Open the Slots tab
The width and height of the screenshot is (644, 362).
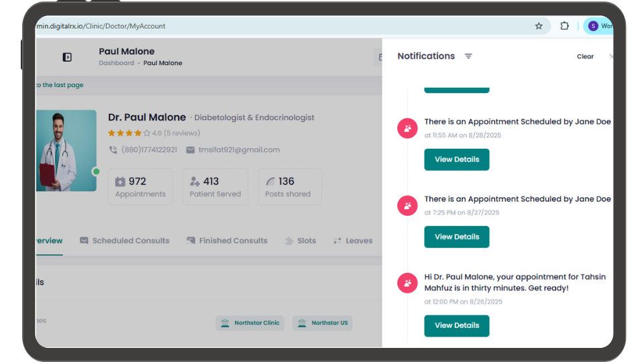click(x=301, y=241)
